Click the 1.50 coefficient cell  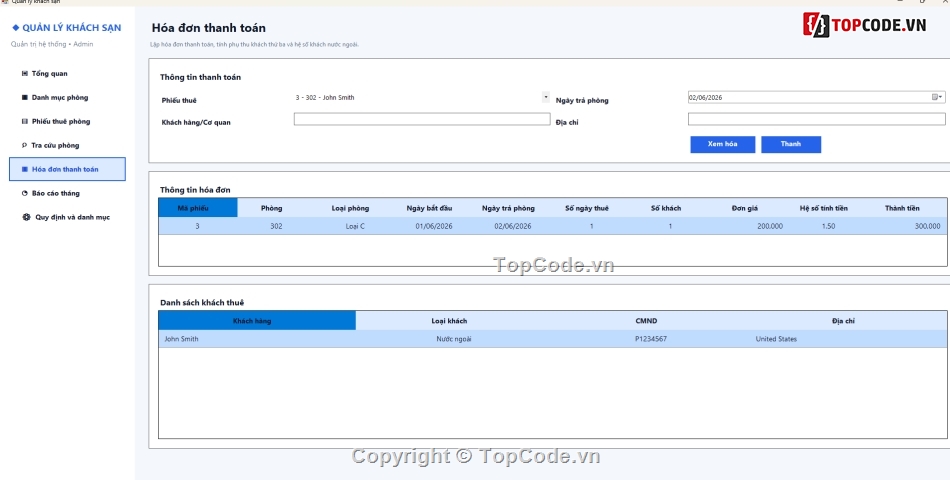coord(829,226)
